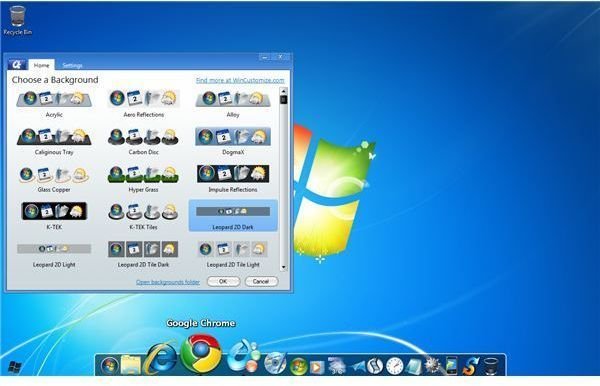600x386 pixels.
Task: Open the recycle bin icon in the dock
Action: pos(491,366)
